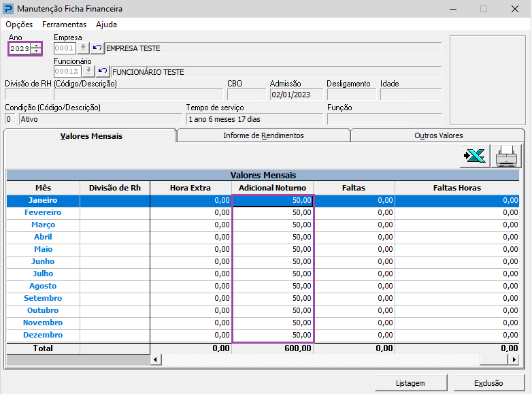Click the Empresa code field 0001
The width and height of the screenshot is (532, 394).
(x=65, y=48)
